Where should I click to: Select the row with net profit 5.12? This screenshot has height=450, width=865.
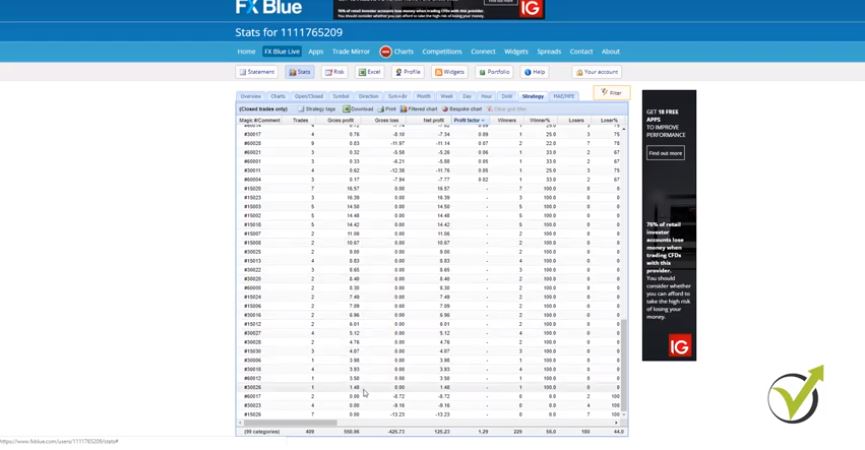[430, 333]
